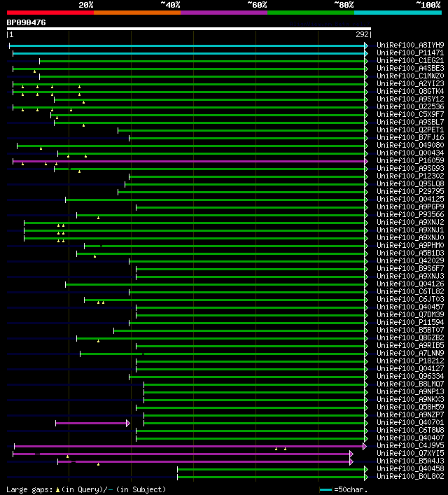Viewport: 448px width, 495px height.
Task: Click the cyan alignment bar of UniRef100_A8IYH9
Action: 188,46
